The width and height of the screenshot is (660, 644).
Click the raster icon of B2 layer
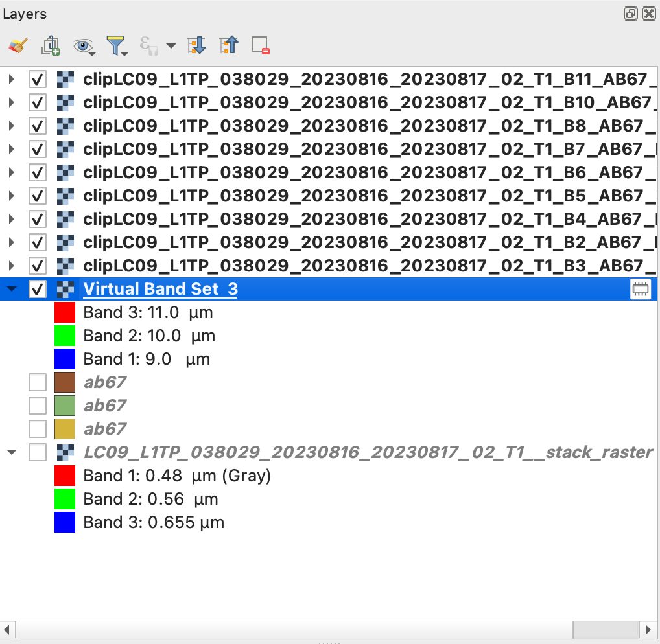pos(65,242)
